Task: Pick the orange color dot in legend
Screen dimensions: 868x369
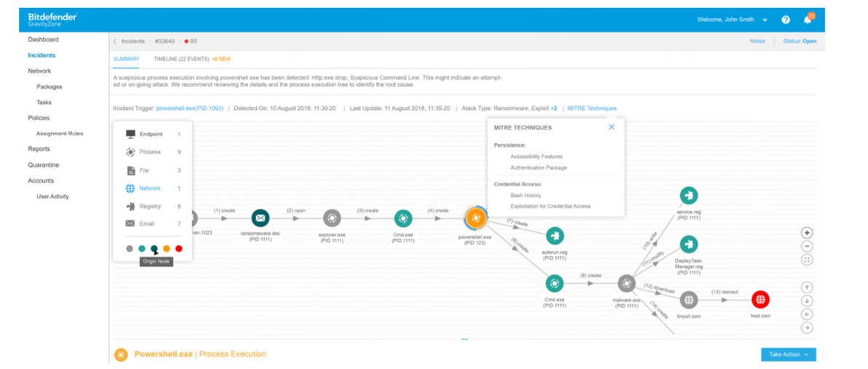Action: (167, 249)
